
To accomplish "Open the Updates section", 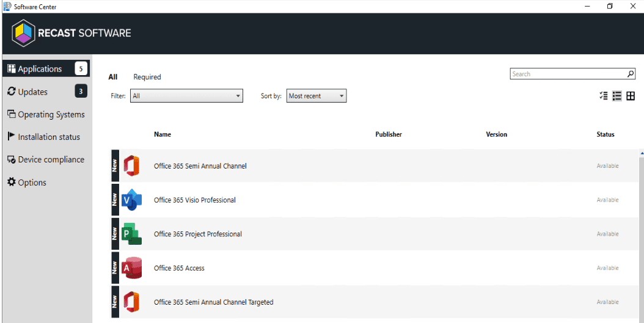I will tap(33, 92).
